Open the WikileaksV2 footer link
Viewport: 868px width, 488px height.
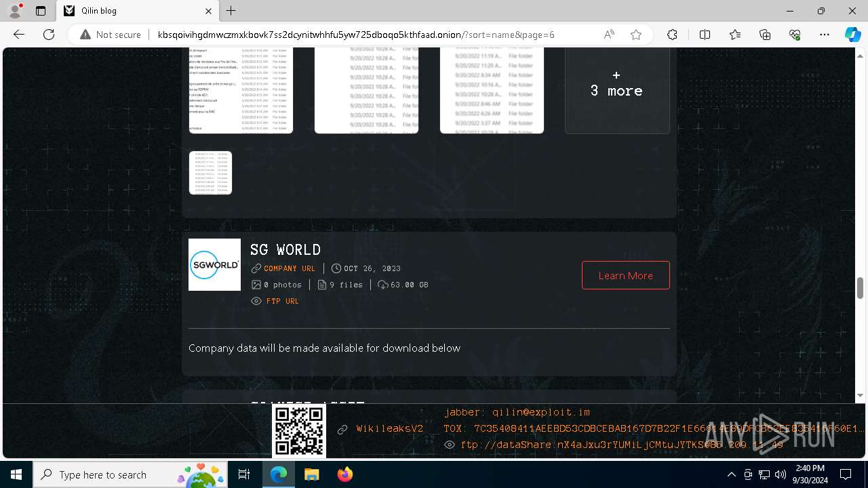coord(390,429)
